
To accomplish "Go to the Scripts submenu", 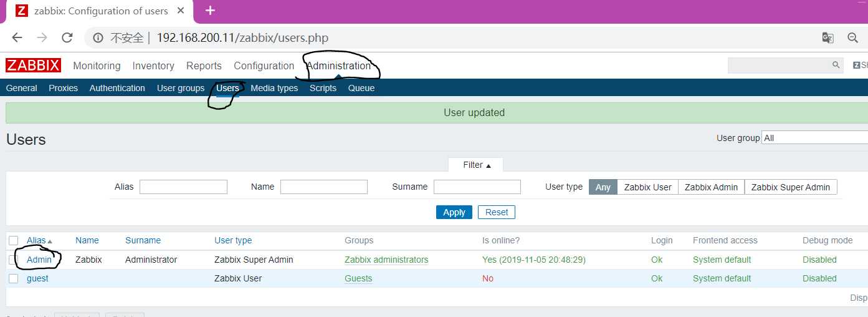I will click(323, 88).
